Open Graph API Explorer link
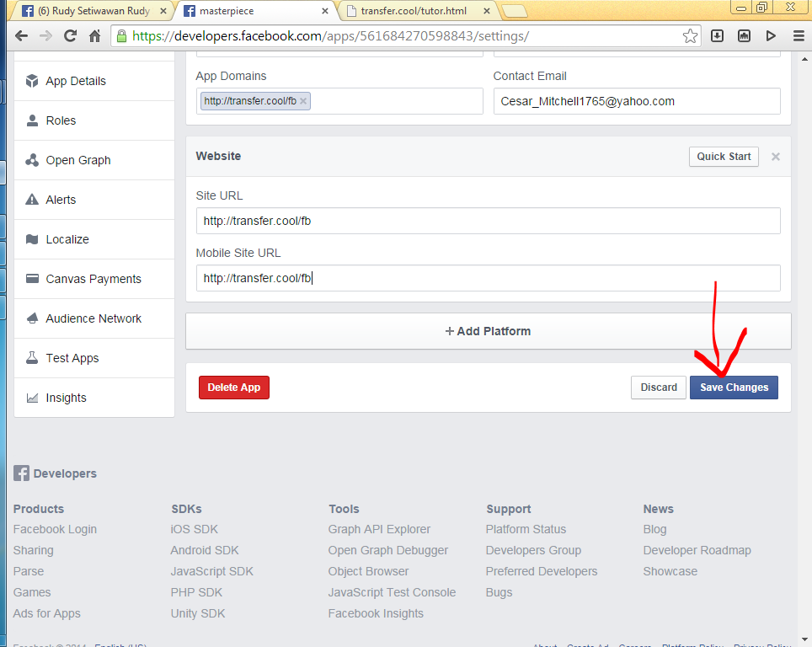The width and height of the screenshot is (812, 647). 379,529
